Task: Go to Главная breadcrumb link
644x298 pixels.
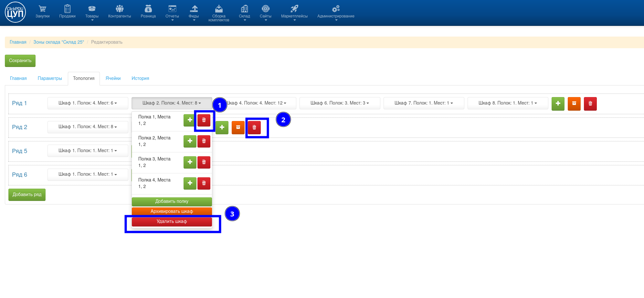Action: (18, 42)
